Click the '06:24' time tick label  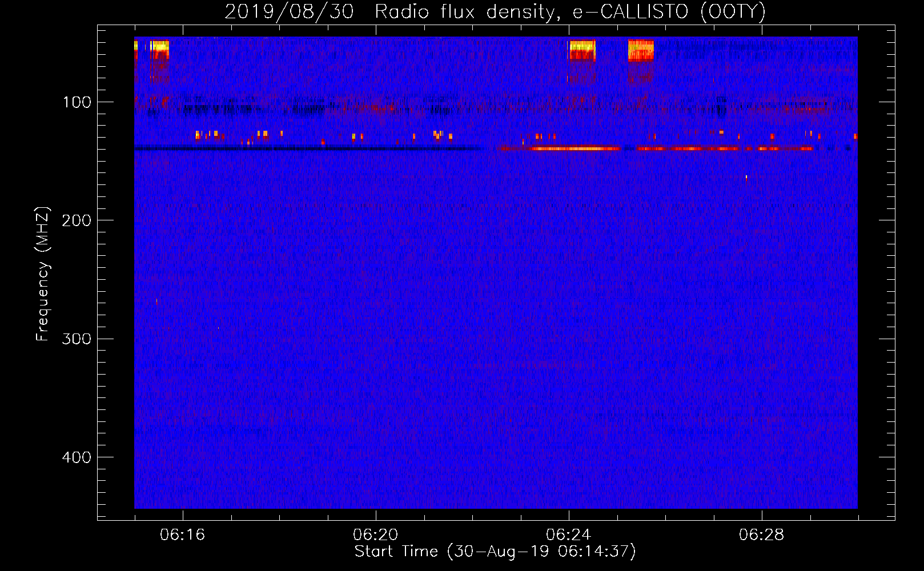568,535
